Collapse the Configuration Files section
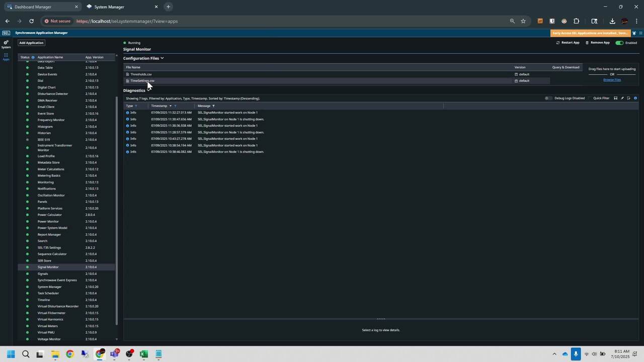The image size is (644, 362). 162,58
